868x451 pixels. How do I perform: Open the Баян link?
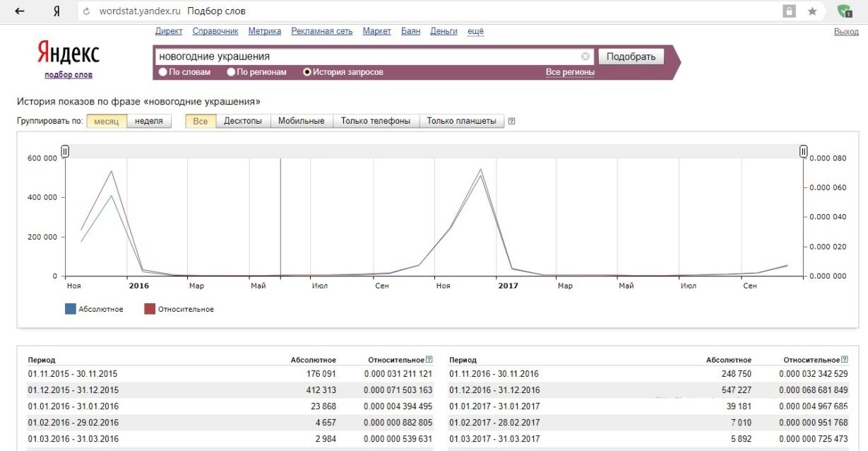coord(410,31)
